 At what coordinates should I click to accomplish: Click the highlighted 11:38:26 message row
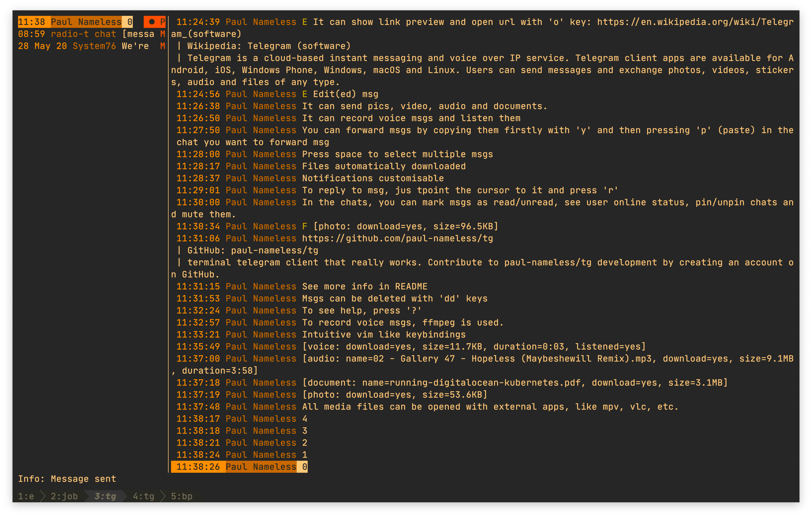[239, 467]
